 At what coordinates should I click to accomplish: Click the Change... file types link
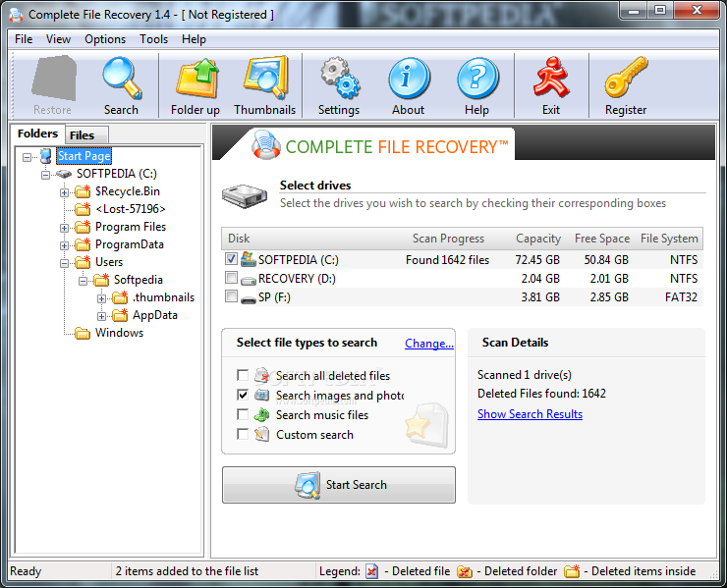pos(429,344)
